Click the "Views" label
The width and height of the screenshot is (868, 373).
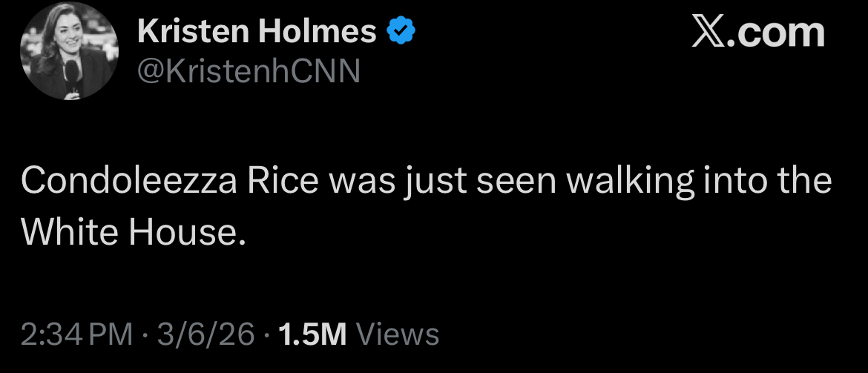point(398,334)
